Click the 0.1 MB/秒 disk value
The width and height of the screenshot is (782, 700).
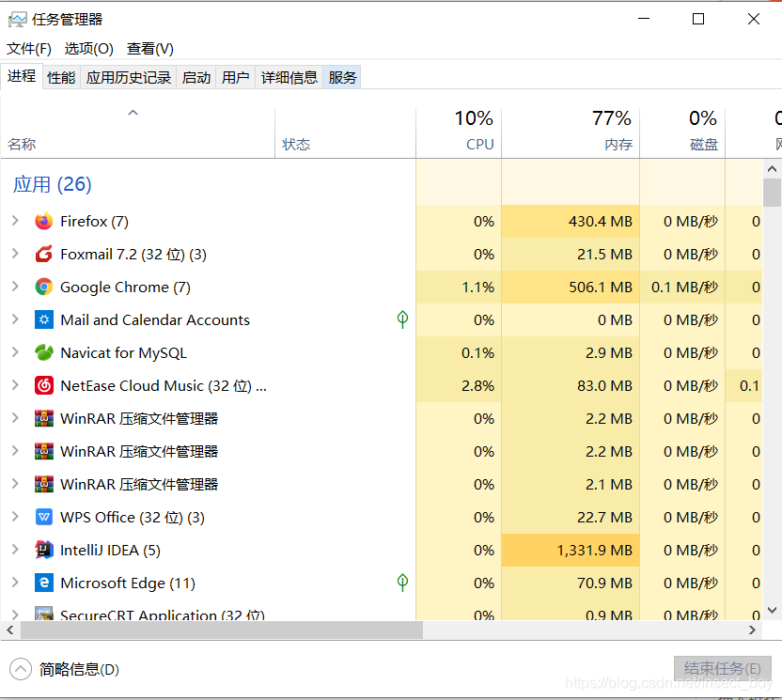click(x=685, y=287)
